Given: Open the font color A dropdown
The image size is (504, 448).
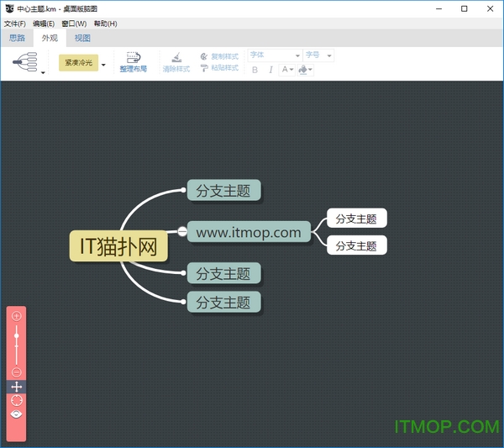Looking at the screenshot, I should [287, 70].
